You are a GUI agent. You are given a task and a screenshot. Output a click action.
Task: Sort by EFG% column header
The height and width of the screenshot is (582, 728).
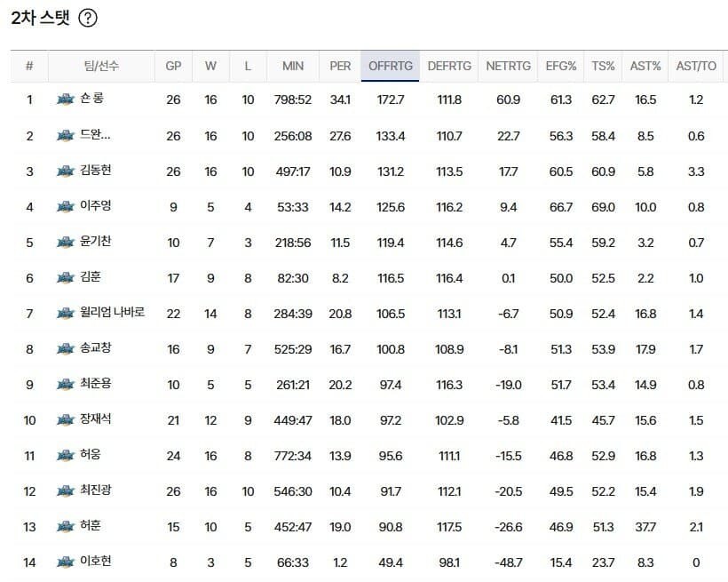pos(561,66)
